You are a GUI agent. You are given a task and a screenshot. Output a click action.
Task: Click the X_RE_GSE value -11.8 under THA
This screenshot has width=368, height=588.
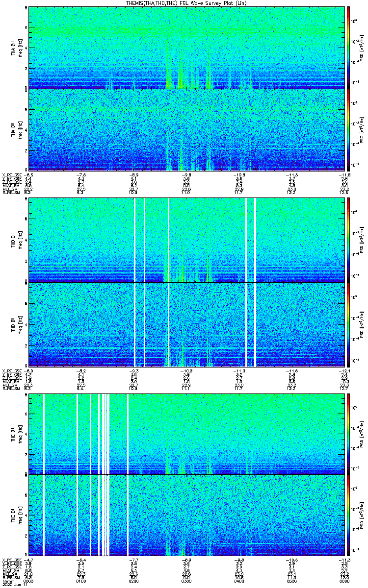pos(345,174)
